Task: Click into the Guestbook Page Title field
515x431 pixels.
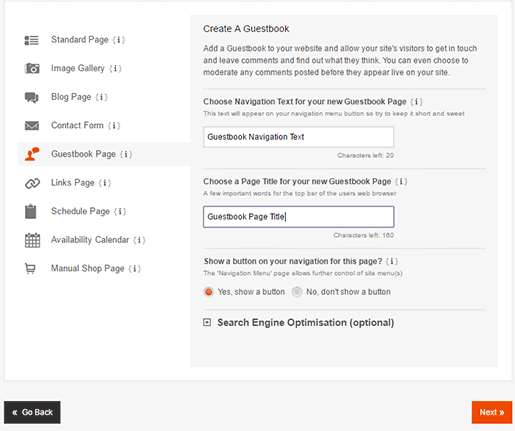Action: (x=298, y=217)
